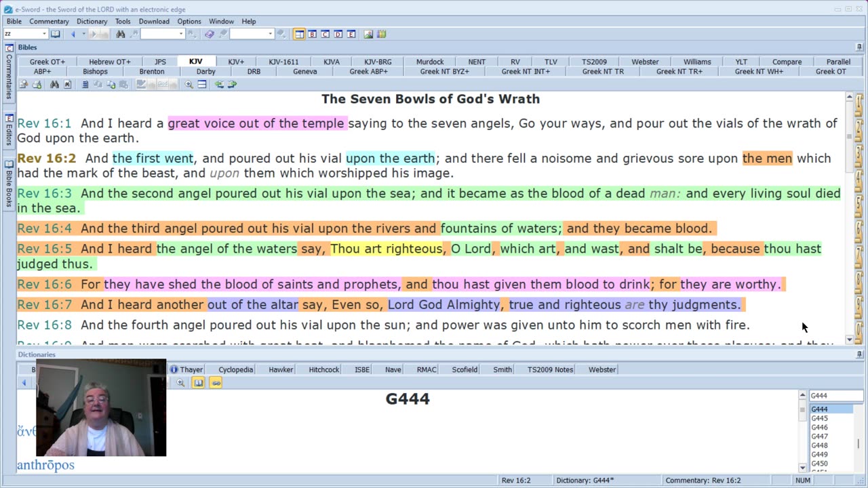Switch to layout B
This screenshot has width=868, height=488.
click(x=313, y=34)
